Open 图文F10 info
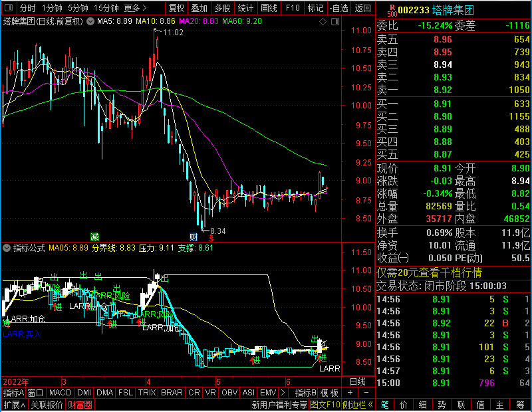 click(x=325, y=405)
